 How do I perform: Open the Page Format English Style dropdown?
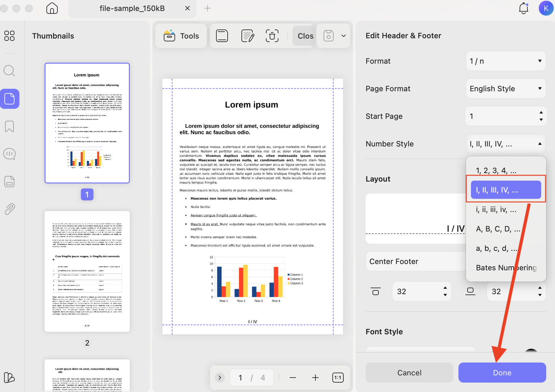[506, 89]
